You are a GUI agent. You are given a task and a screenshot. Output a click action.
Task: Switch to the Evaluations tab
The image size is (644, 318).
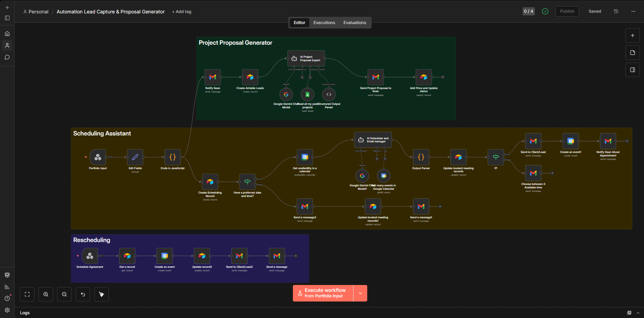click(355, 23)
